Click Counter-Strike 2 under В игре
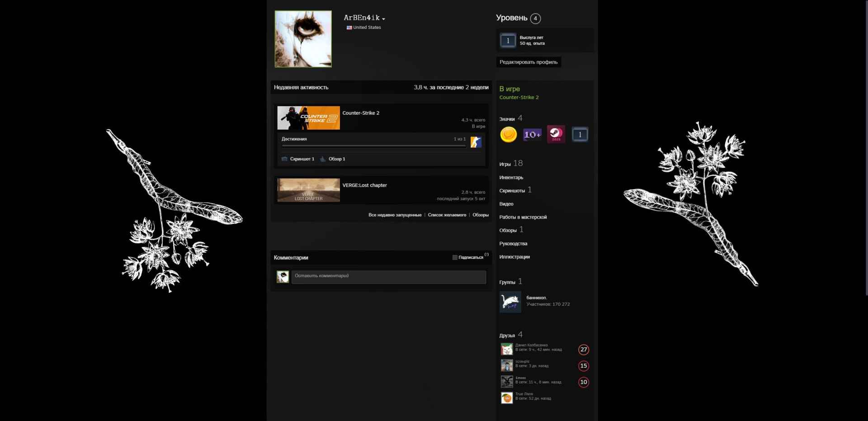The image size is (868, 421). point(519,98)
